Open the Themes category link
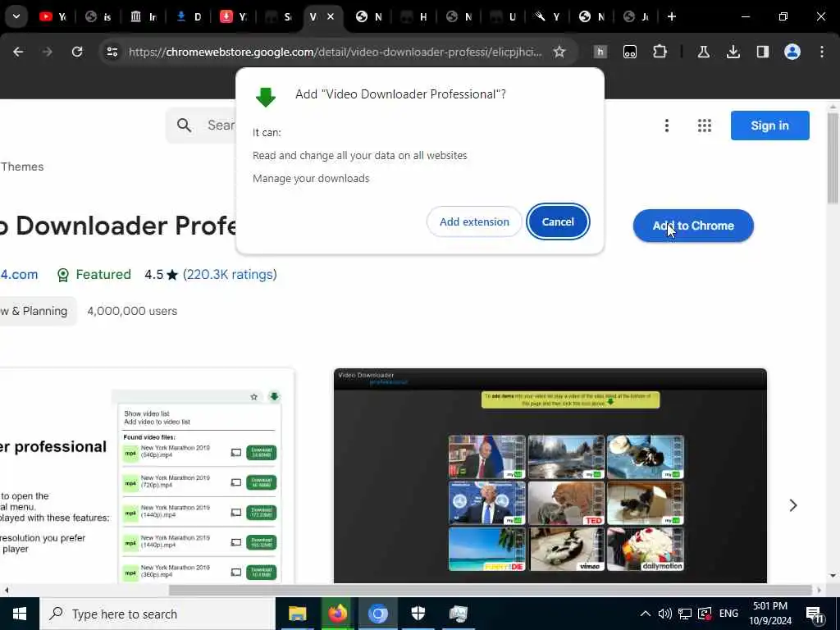This screenshot has width=840, height=630. (x=22, y=167)
